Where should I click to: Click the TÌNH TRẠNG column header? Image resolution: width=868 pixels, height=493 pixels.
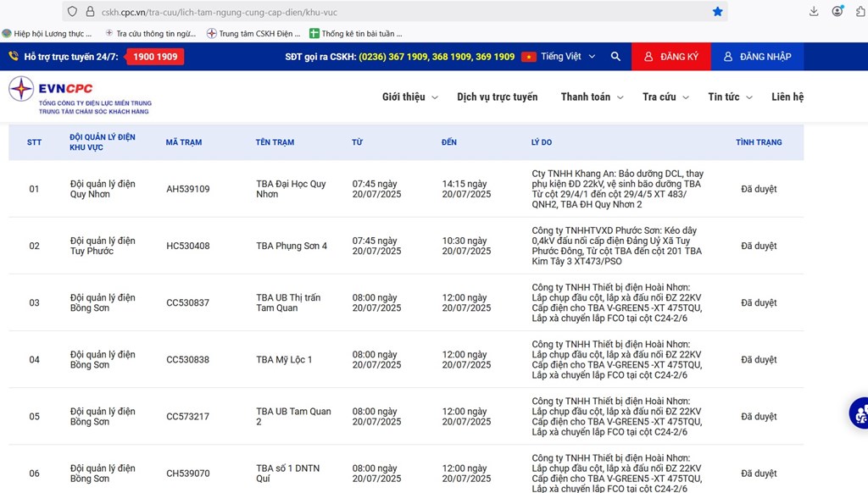pos(759,142)
